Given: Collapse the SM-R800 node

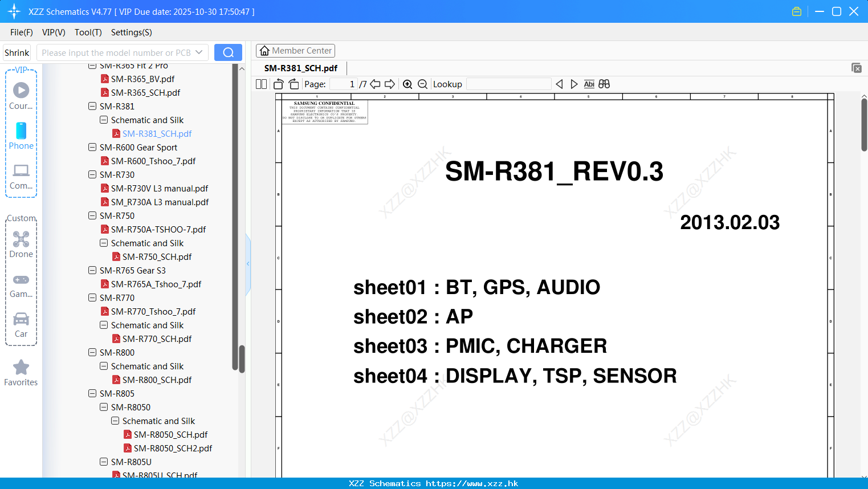Looking at the screenshot, I should tap(92, 352).
